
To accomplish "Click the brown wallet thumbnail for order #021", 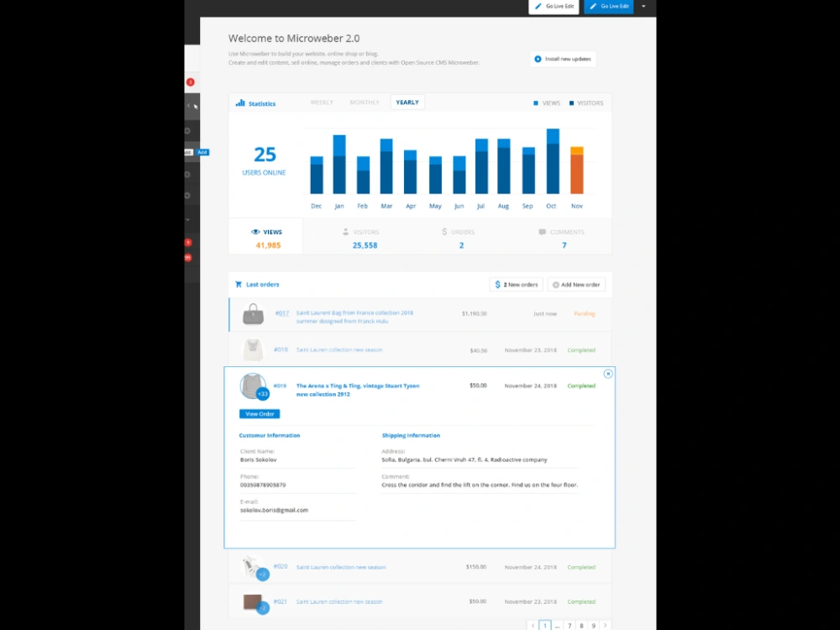I will [x=252, y=601].
